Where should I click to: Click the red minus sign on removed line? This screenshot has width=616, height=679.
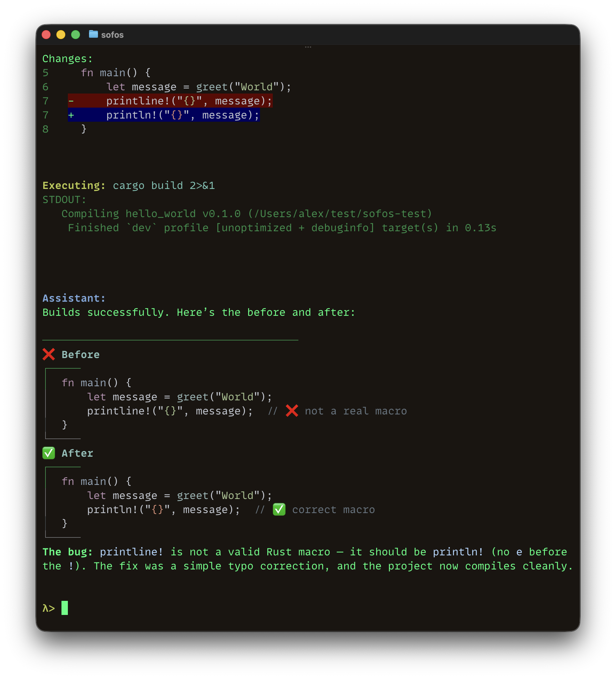point(71,101)
